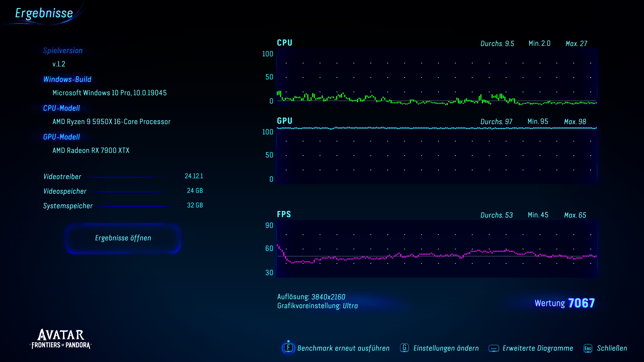Click FPS axis label 30

(x=269, y=273)
